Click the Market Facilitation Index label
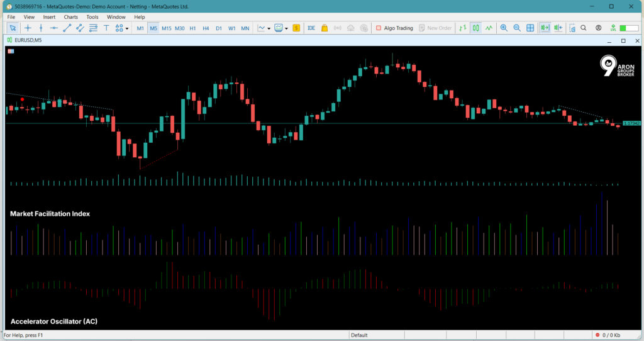644x341 pixels. [50, 214]
